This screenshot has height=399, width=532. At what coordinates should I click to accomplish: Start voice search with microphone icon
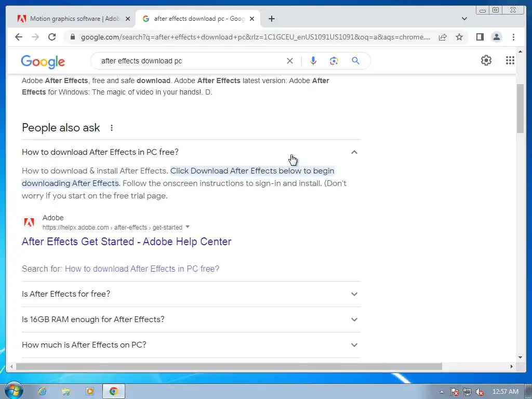[313, 61]
